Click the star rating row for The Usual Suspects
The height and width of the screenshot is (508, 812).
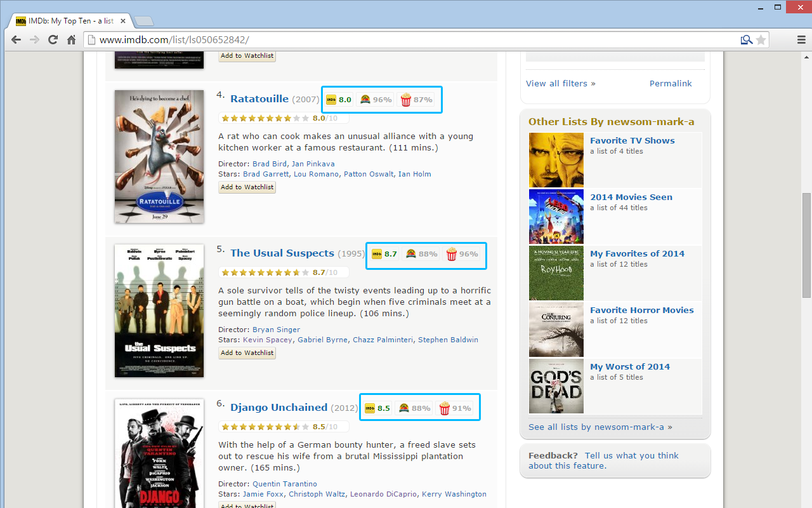[283, 272]
